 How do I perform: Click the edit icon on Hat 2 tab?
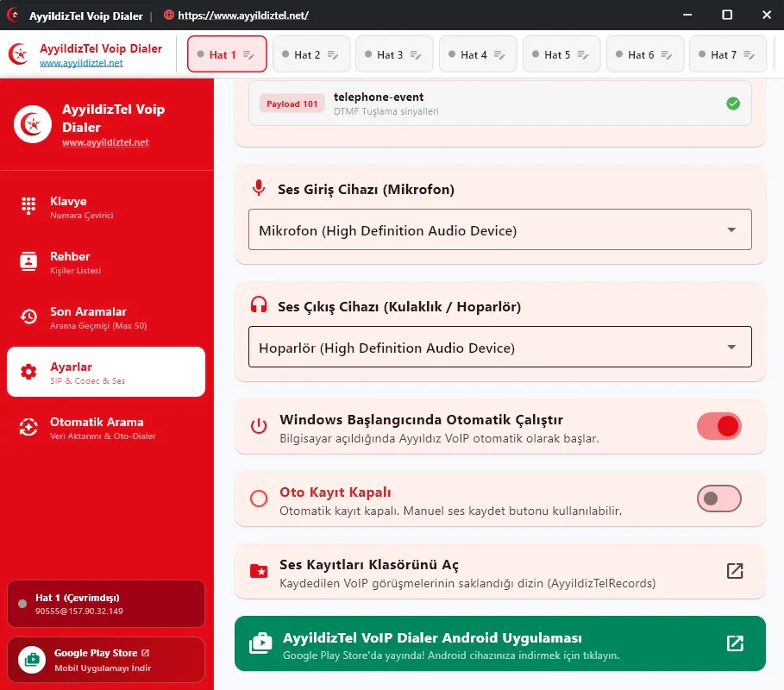[333, 55]
